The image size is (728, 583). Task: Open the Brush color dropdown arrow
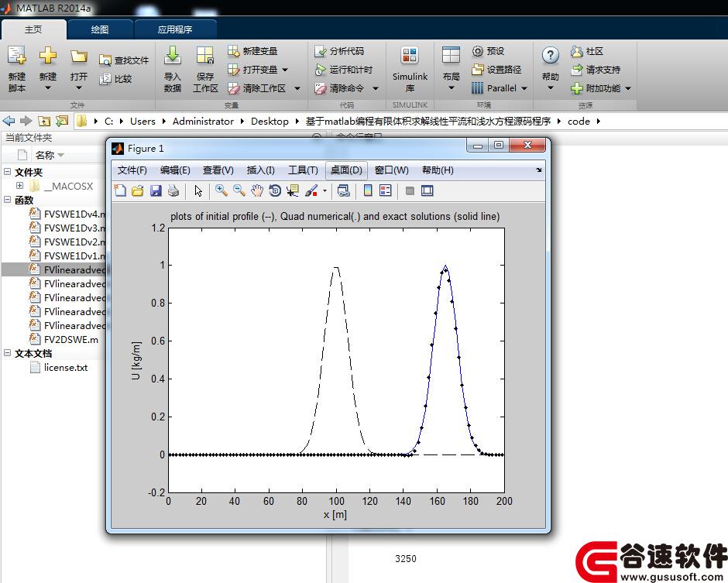325,190
